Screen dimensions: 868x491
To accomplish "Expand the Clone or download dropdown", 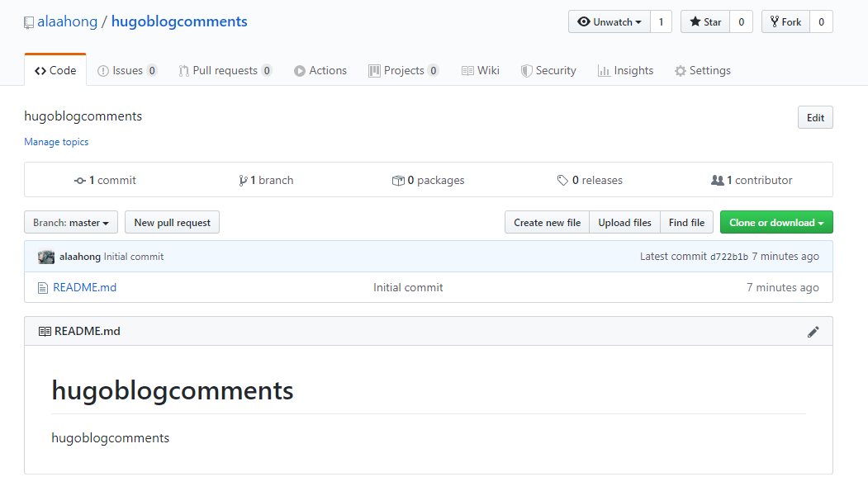I will pyautogui.click(x=776, y=222).
